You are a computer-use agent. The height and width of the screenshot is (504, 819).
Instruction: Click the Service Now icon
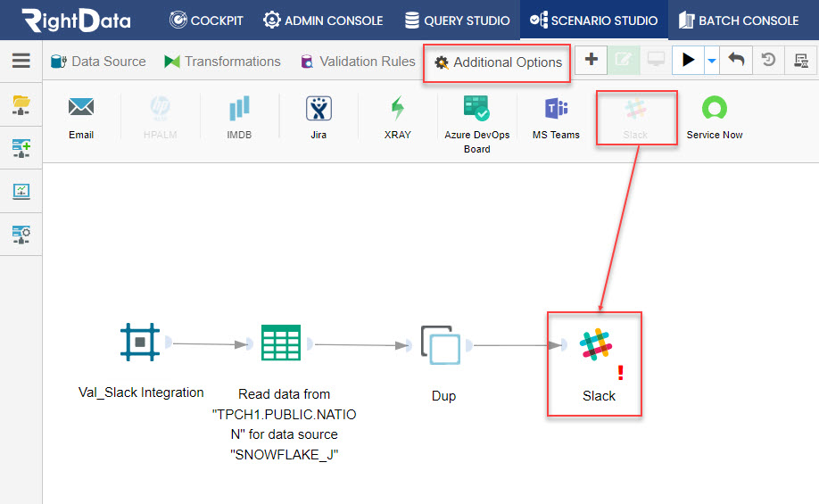pos(715,108)
